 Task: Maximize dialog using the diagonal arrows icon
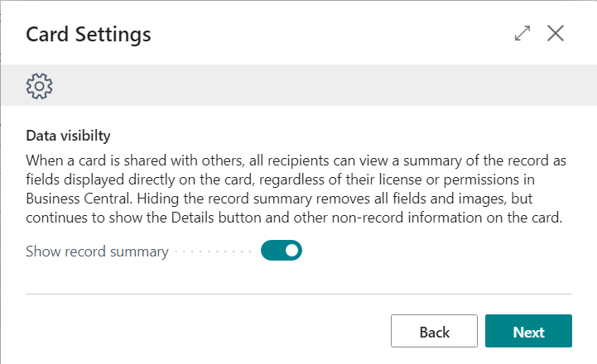click(x=522, y=33)
